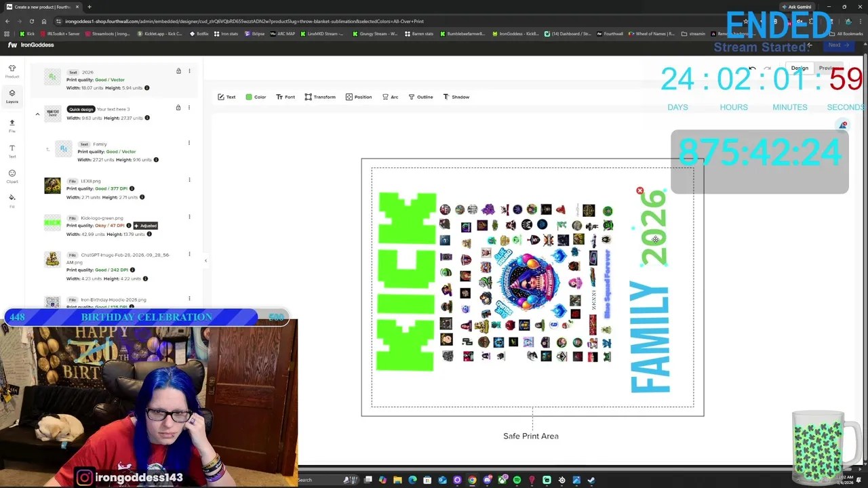Open the Transform toolbar option
Viewport: 868px width, 488px height.
coord(320,97)
